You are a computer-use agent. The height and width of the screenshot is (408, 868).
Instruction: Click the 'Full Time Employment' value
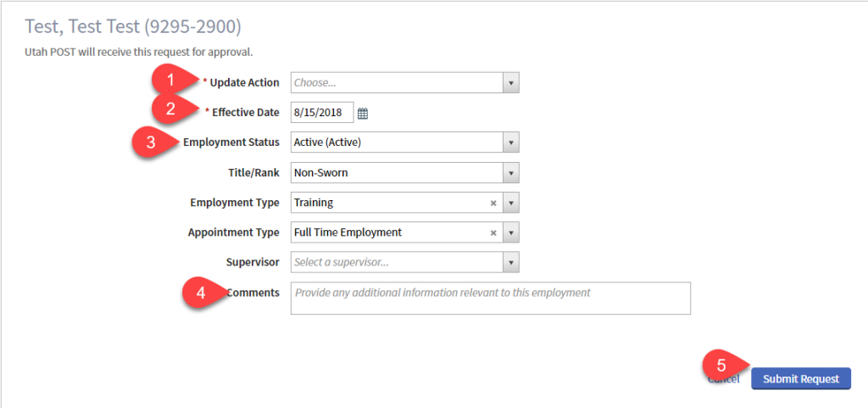coord(348,232)
